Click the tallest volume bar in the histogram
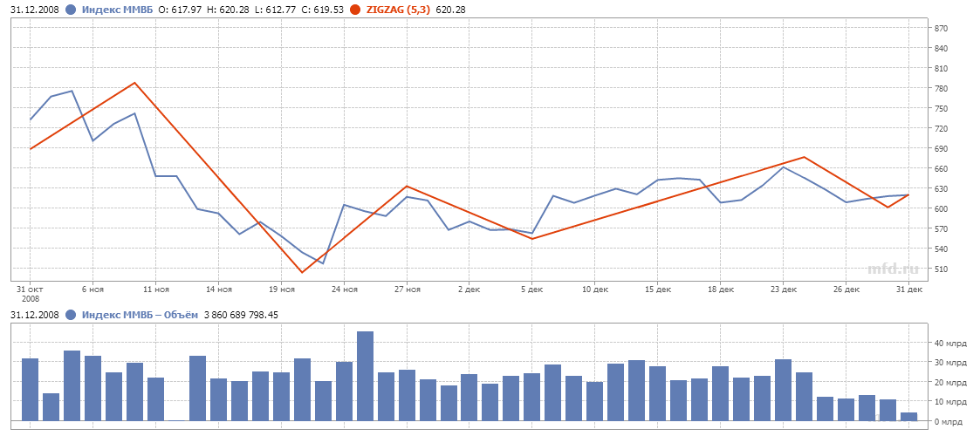 [365, 375]
